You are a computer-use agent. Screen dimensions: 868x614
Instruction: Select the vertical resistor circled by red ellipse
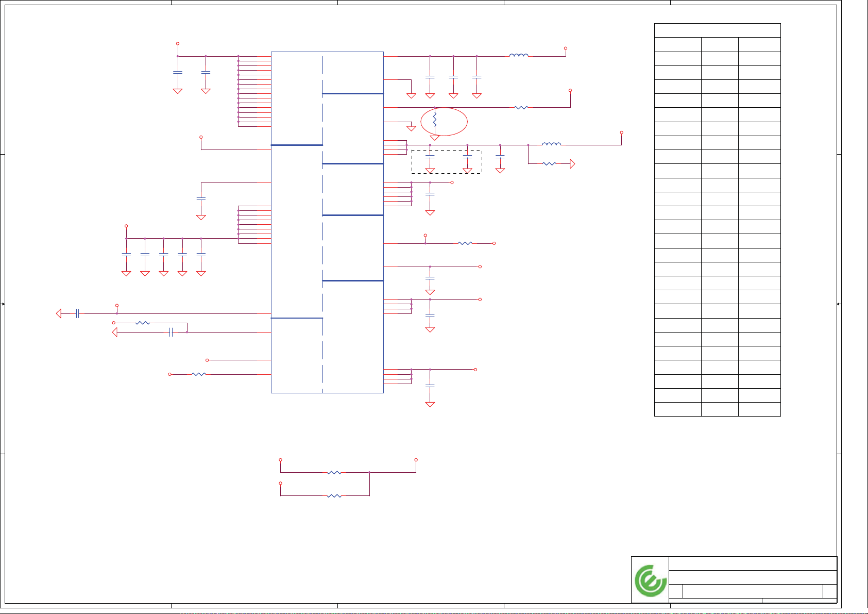coord(435,121)
